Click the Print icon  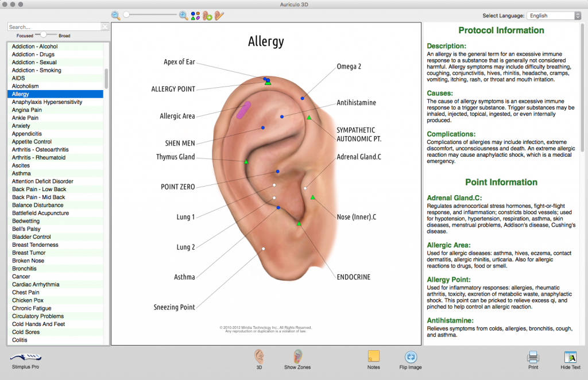[533, 357]
